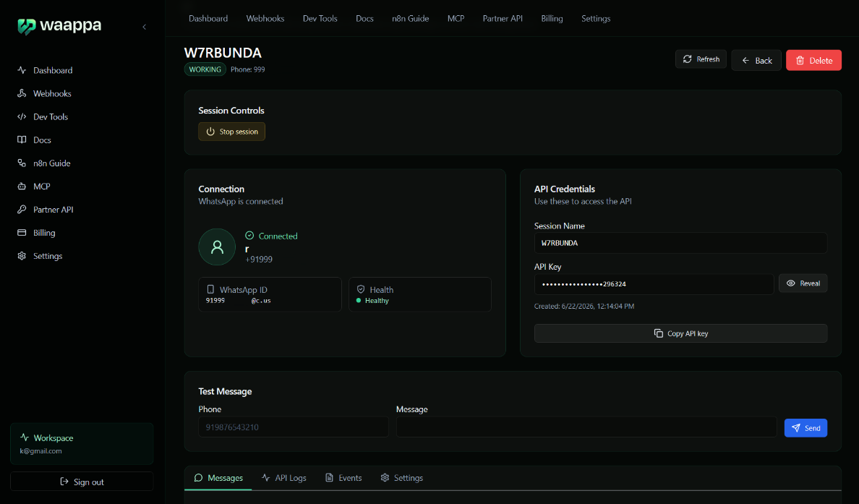Image resolution: width=859 pixels, height=504 pixels.
Task: Switch to the Messages tab
Action: click(x=218, y=478)
